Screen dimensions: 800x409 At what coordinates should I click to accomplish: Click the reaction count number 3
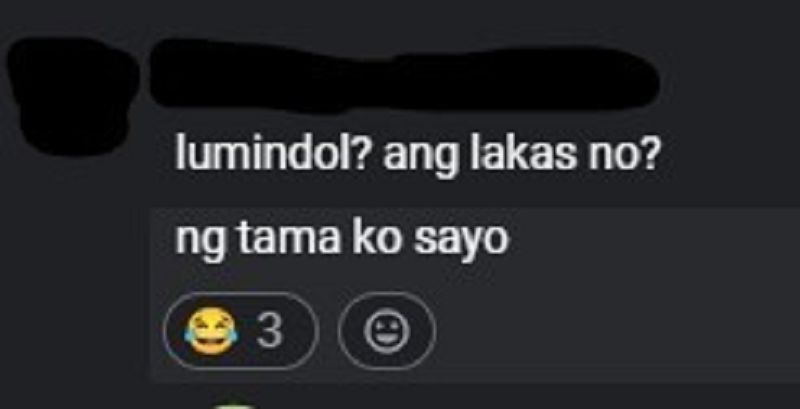269,331
